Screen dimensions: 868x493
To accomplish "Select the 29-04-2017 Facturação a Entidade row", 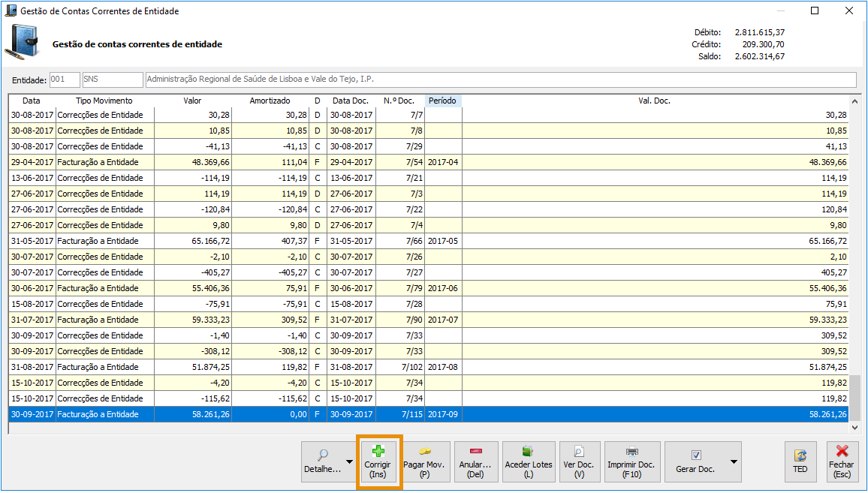I will coord(98,162).
